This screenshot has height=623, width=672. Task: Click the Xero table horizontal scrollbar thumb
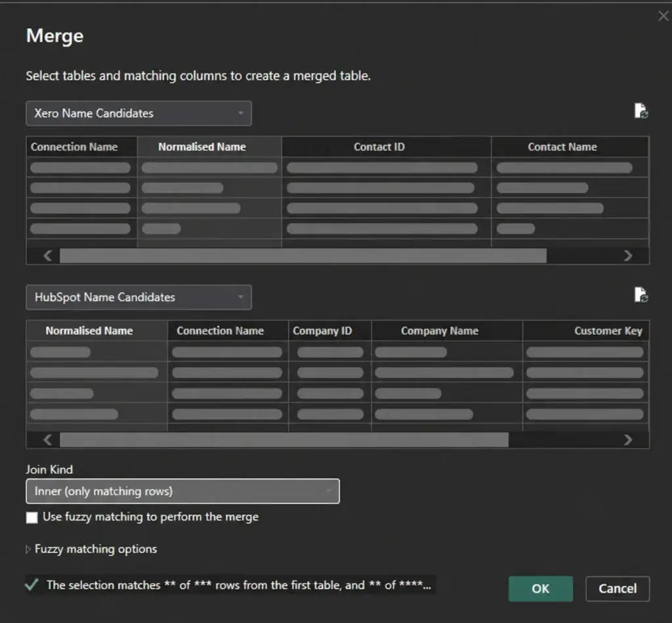coord(303,256)
